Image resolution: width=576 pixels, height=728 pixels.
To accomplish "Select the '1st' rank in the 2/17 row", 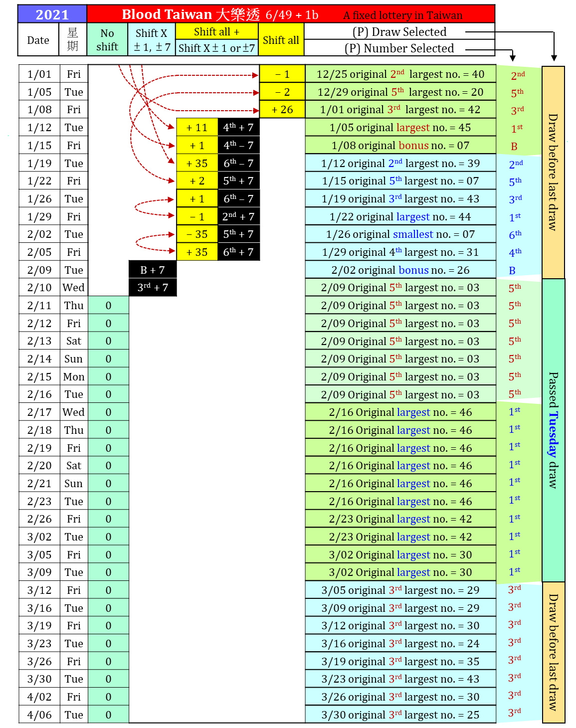I will pyautogui.click(x=514, y=411).
